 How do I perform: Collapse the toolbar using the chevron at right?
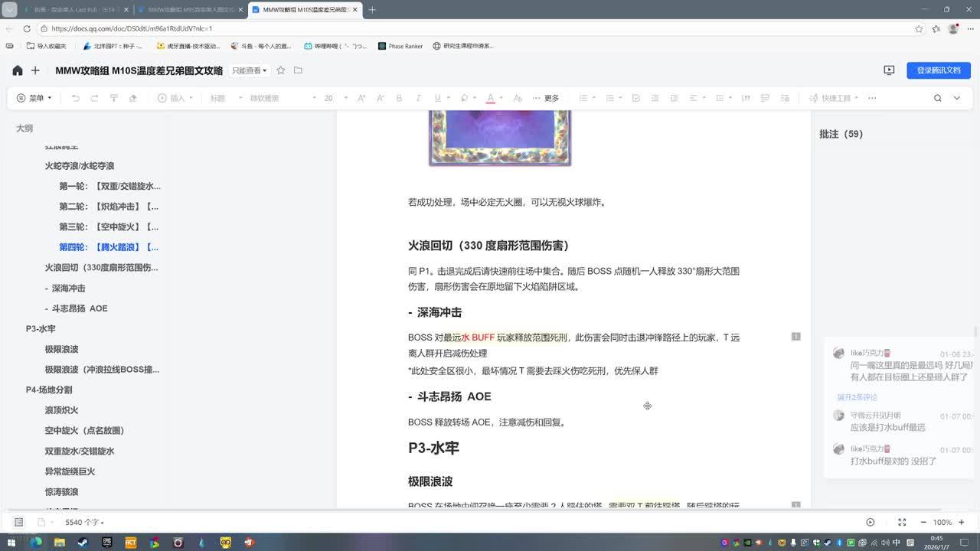tap(956, 98)
